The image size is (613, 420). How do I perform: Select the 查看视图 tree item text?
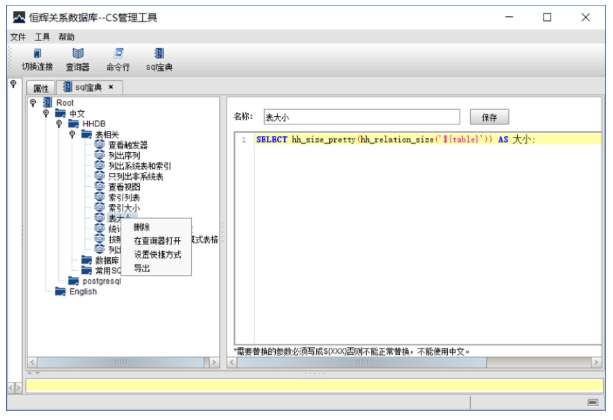point(124,187)
